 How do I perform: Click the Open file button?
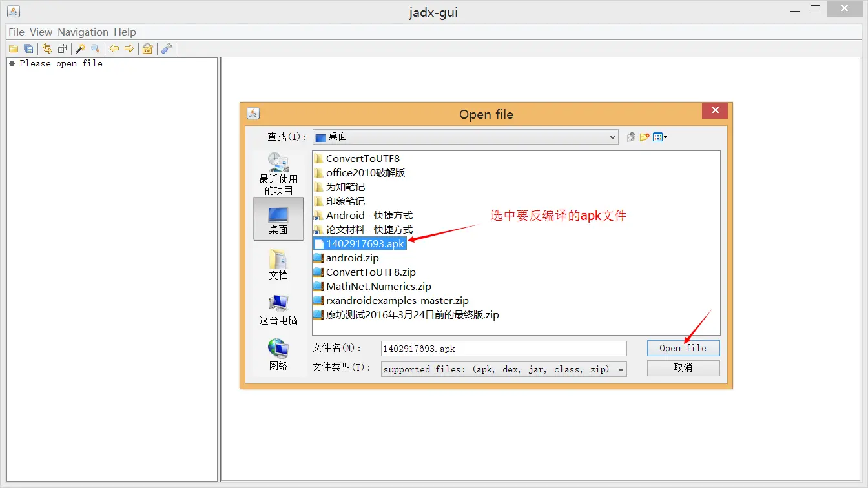tap(683, 348)
